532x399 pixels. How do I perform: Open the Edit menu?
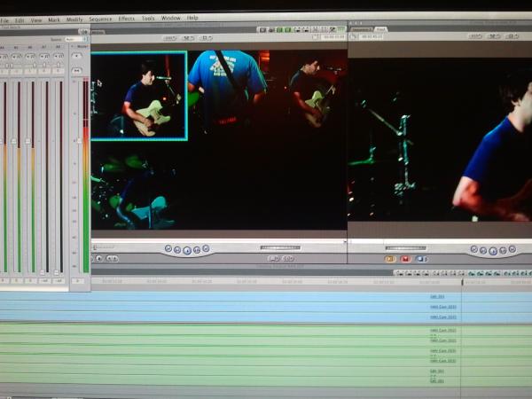pos(20,20)
